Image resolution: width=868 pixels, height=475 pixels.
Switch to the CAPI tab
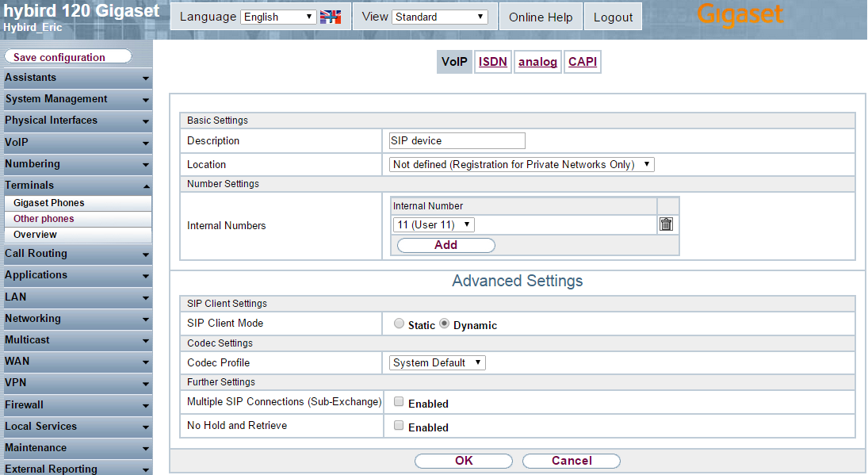click(x=583, y=61)
